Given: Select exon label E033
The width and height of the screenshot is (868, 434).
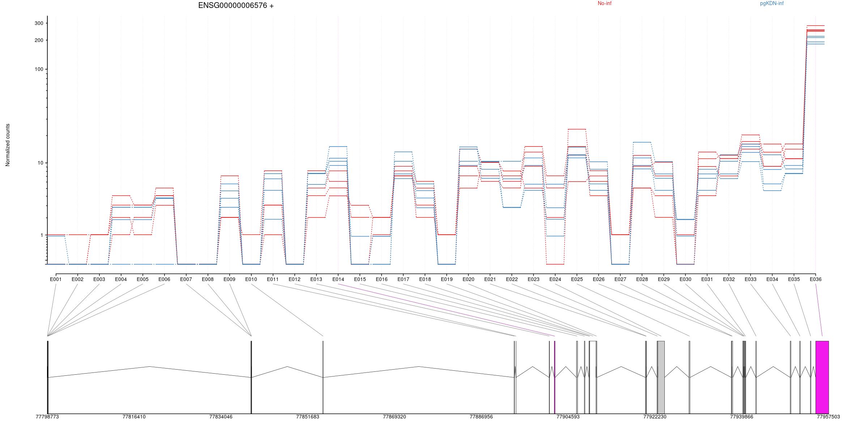Looking at the screenshot, I should click(x=750, y=280).
